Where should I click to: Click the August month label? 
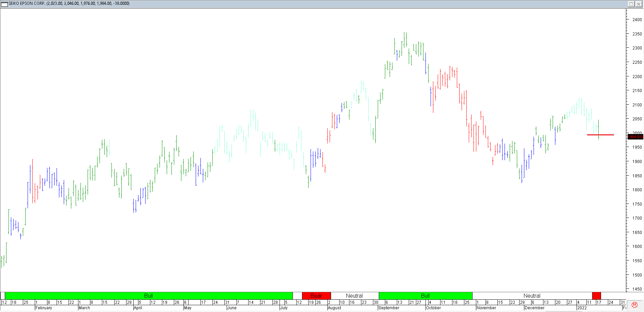pyautogui.click(x=334, y=308)
